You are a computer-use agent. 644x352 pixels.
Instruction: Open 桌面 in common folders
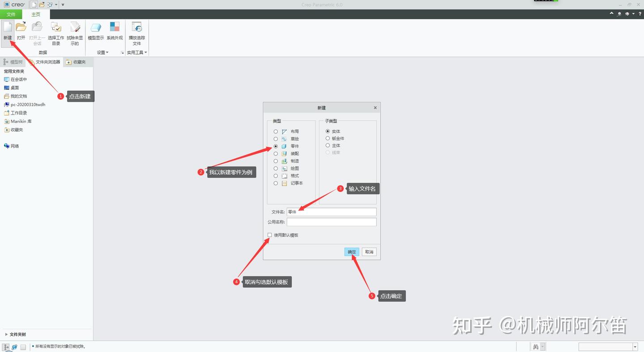[12, 88]
